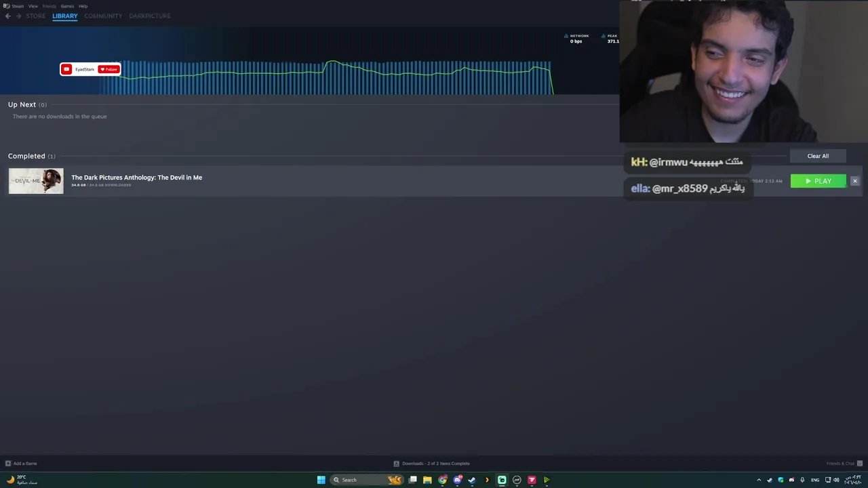Viewport: 868px width, 488px height.
Task: Open Downloads status, 2 of 2 Items Complete
Action: point(436,464)
